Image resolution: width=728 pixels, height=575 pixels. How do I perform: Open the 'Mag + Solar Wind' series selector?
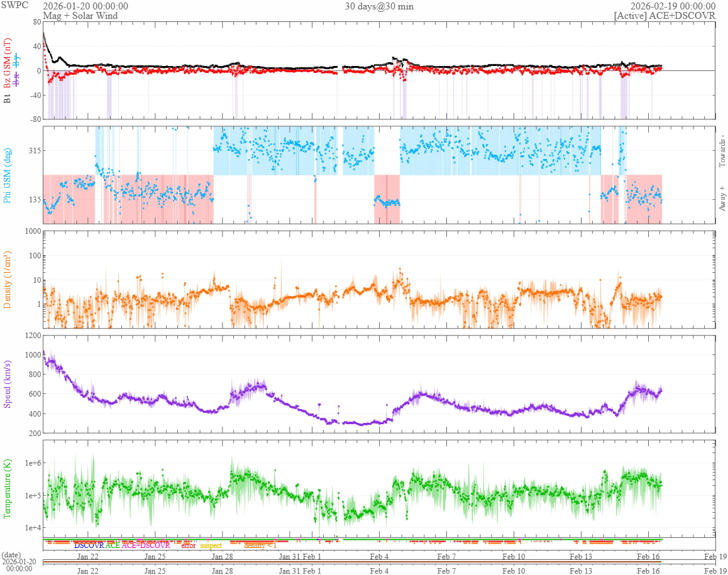tap(80, 16)
